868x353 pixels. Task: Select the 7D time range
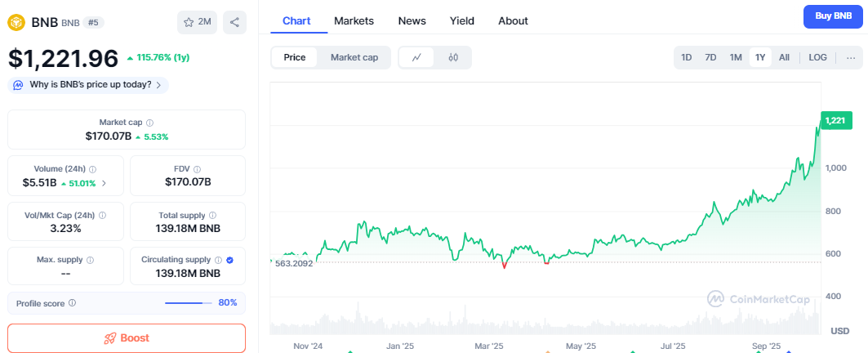pyautogui.click(x=710, y=57)
